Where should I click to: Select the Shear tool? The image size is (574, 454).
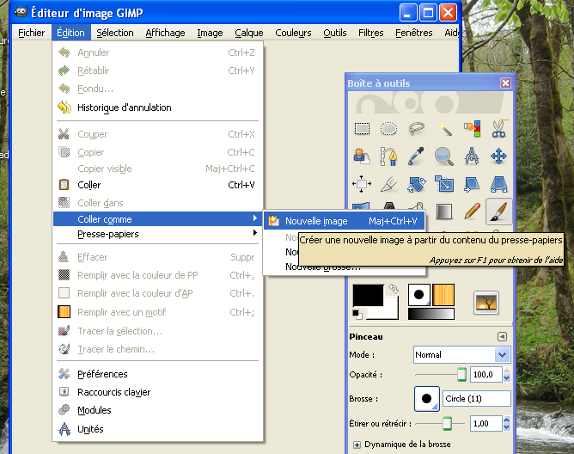coord(472,184)
